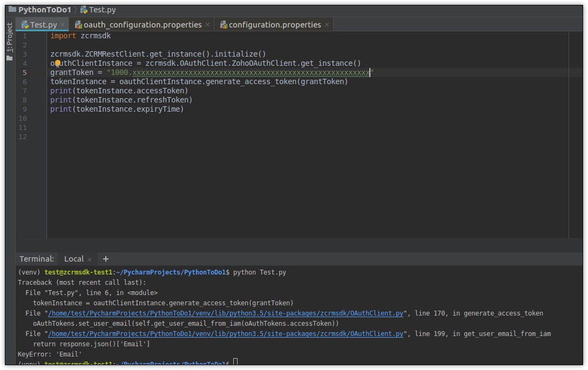Switch to oauth_configuration.properties tab

(143, 25)
